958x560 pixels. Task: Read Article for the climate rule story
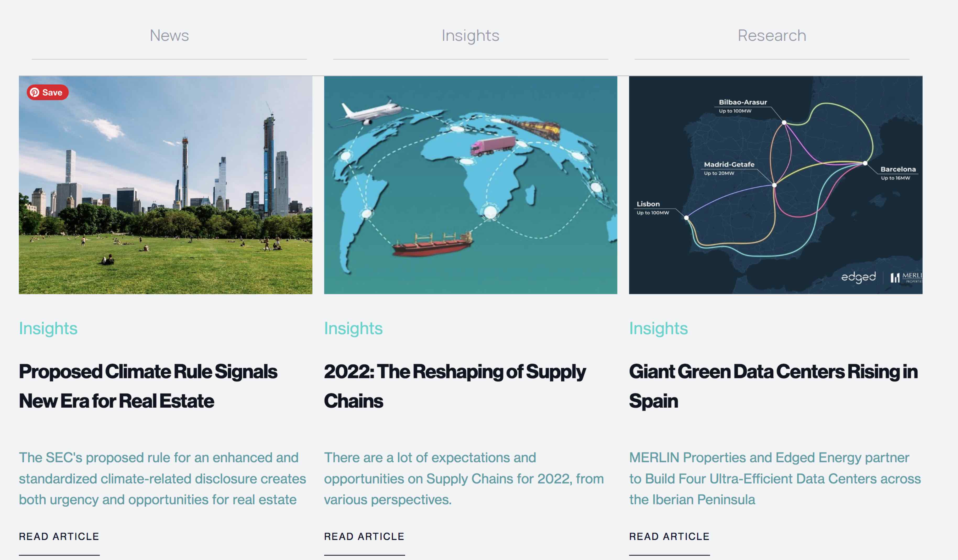[59, 536]
